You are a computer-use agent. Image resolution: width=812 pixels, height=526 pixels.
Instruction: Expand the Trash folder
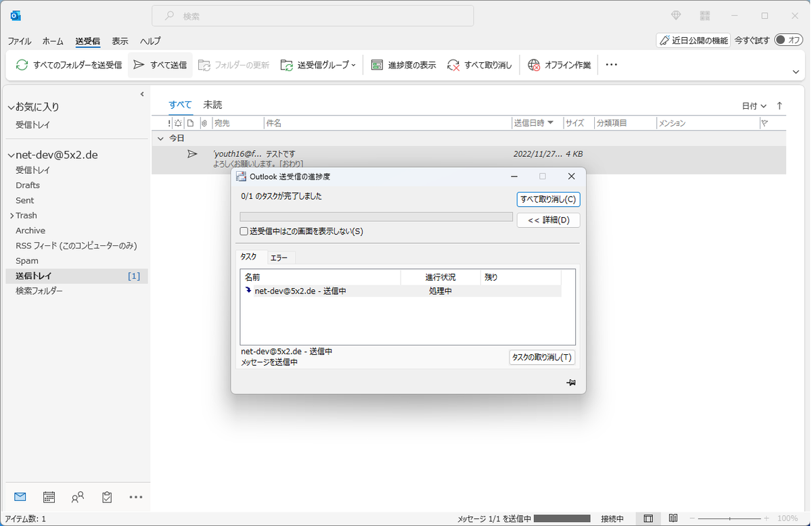coord(12,216)
